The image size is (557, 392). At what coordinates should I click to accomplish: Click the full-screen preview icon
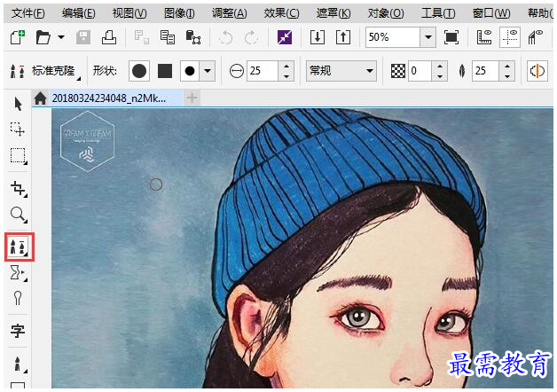(451, 37)
